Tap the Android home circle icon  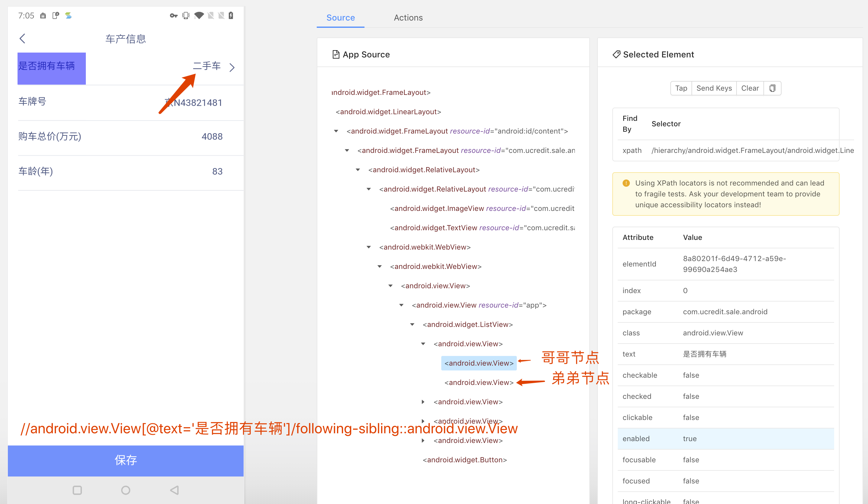point(126,490)
